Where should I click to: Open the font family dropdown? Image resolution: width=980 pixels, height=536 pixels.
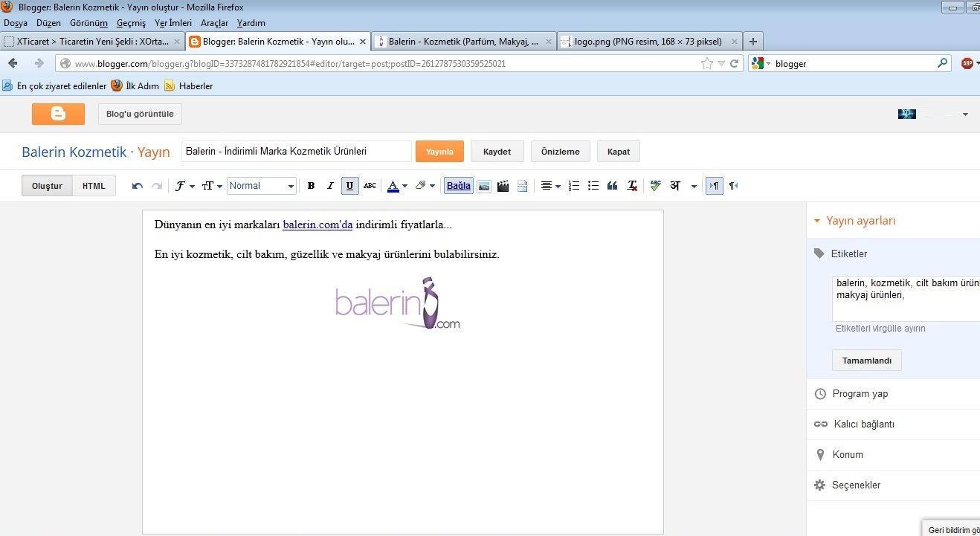184,186
